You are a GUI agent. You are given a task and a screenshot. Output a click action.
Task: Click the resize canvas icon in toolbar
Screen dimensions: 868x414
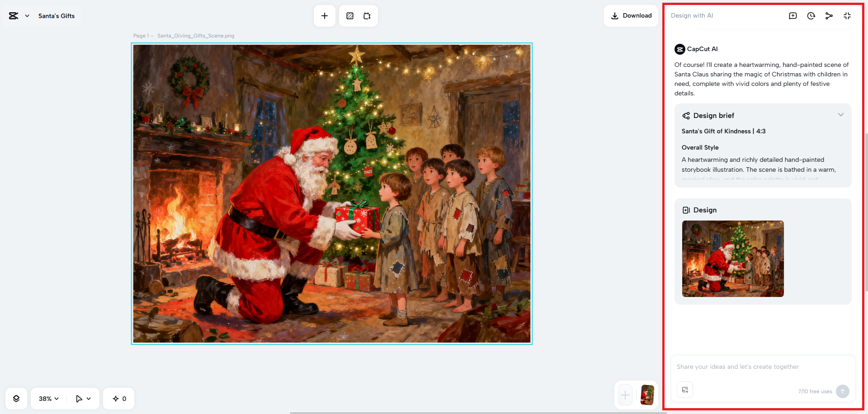367,16
